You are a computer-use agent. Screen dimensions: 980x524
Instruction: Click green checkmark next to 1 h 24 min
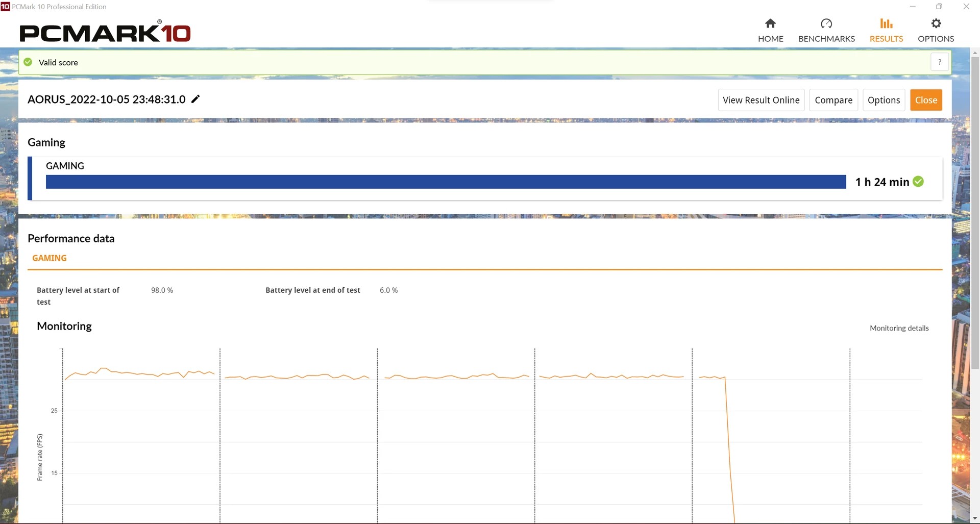click(918, 182)
